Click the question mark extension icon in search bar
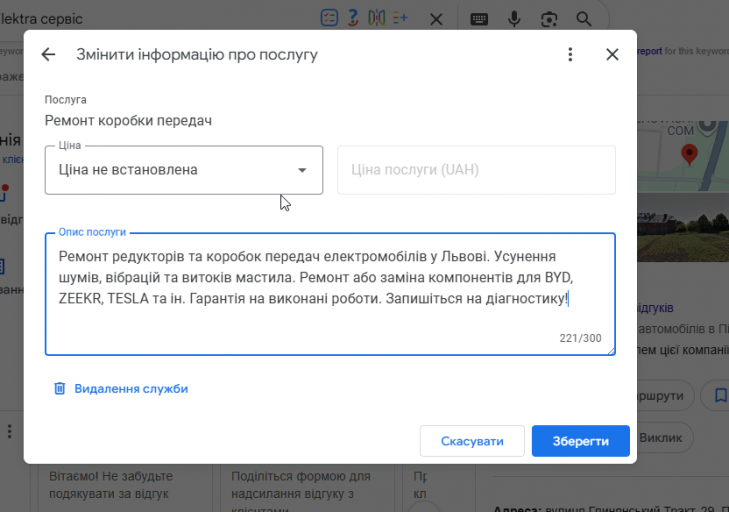 (353, 18)
